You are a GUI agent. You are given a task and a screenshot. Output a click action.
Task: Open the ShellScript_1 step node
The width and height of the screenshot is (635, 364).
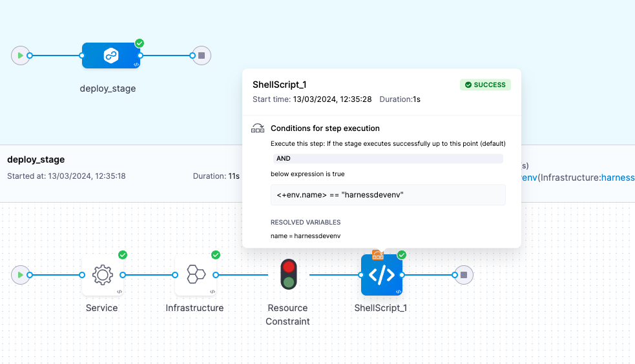click(381, 275)
